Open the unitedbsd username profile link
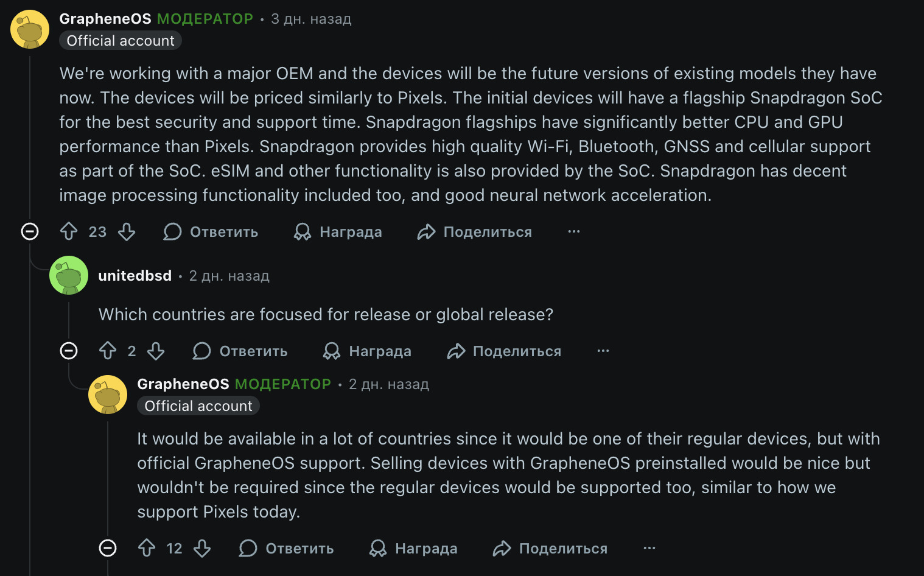Screen dimensions: 924x576 point(135,276)
